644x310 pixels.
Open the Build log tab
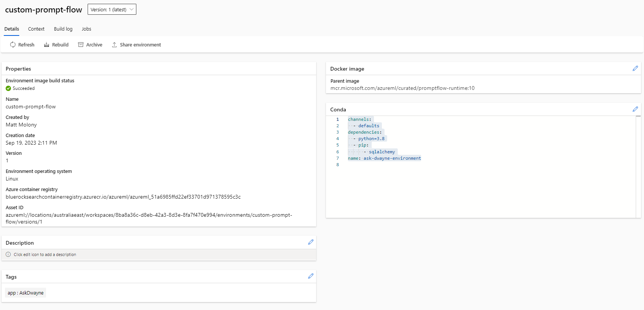click(63, 29)
